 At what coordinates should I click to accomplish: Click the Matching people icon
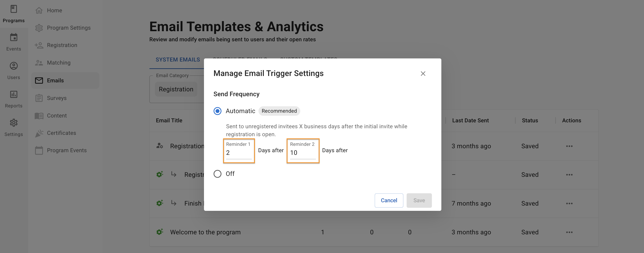tap(39, 63)
